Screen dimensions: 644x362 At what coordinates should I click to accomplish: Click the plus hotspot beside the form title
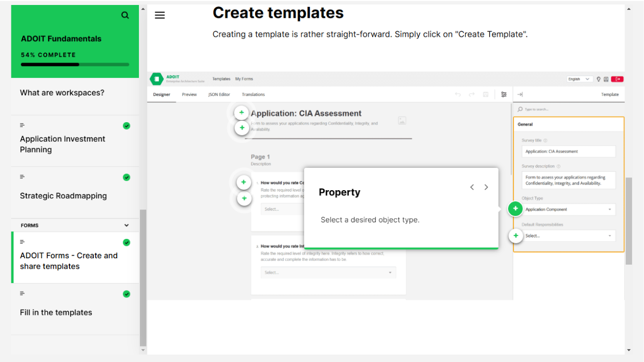point(241,113)
